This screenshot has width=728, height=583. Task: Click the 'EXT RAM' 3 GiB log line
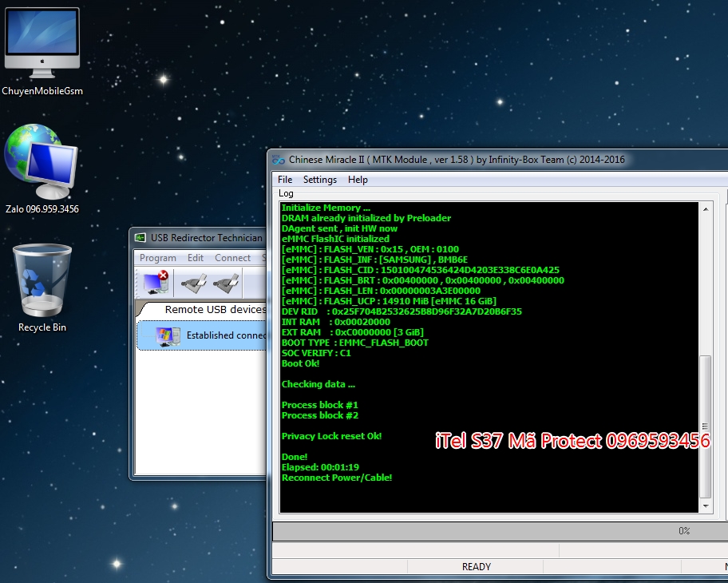[x=352, y=332]
